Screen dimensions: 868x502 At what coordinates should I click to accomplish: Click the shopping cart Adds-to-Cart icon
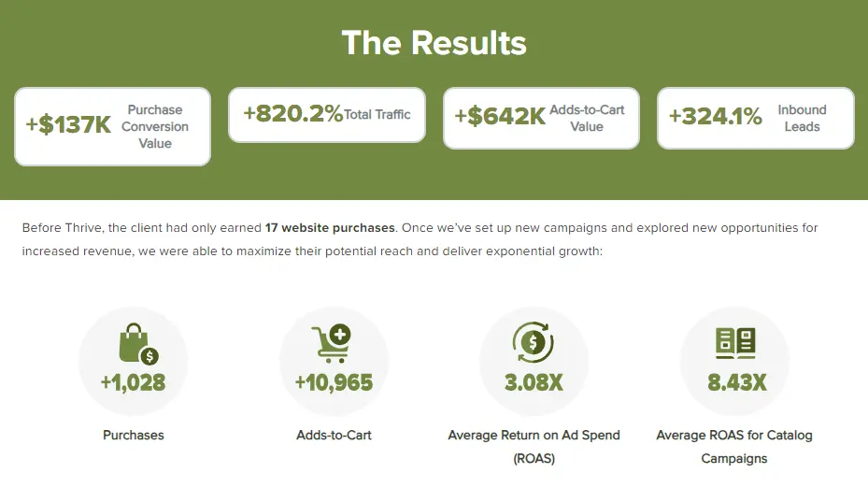pyautogui.click(x=331, y=344)
